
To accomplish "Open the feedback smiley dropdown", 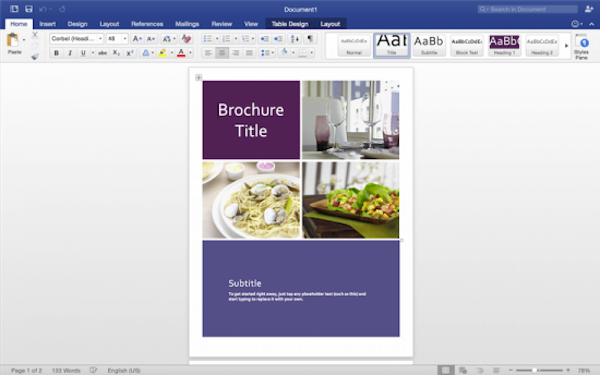I will point(577,24).
